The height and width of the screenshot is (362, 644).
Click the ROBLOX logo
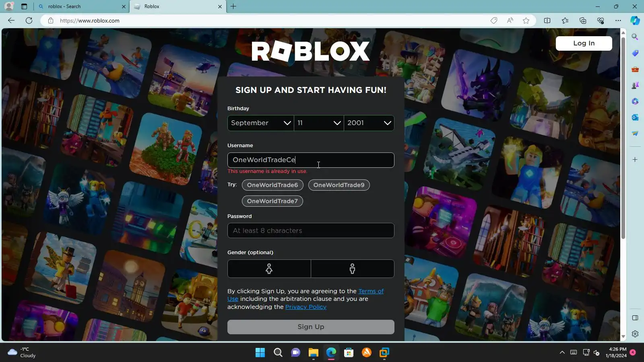(x=311, y=51)
